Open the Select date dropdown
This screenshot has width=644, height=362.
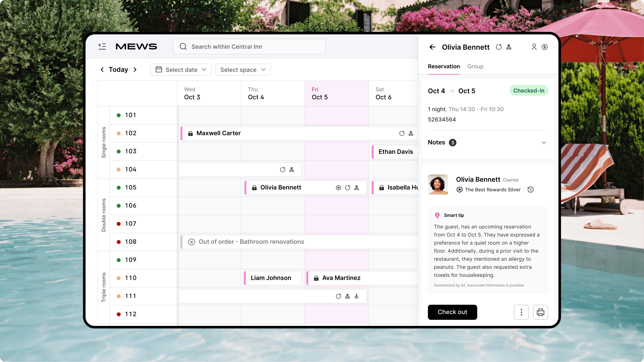(181, 70)
